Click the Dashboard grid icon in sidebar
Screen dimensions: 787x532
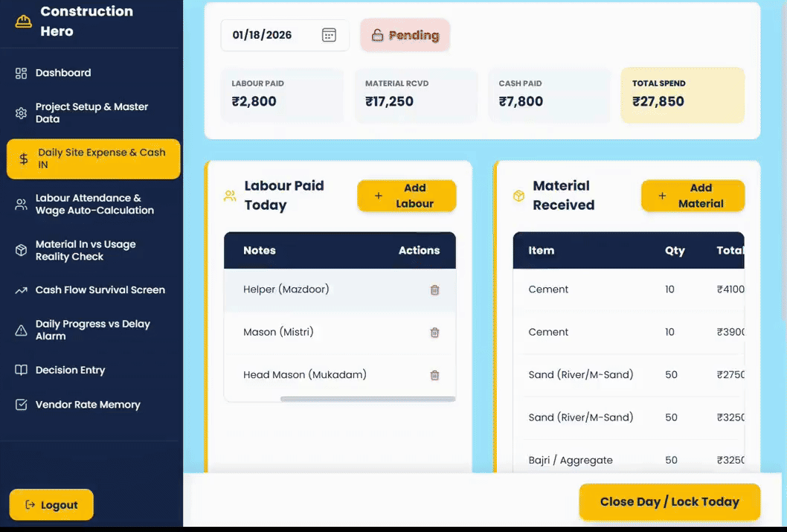21,73
